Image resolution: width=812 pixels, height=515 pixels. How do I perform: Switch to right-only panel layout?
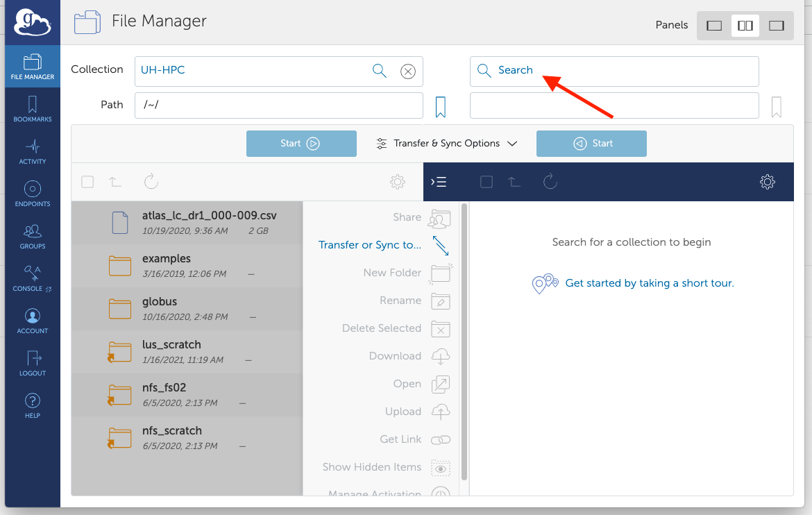[x=777, y=26]
